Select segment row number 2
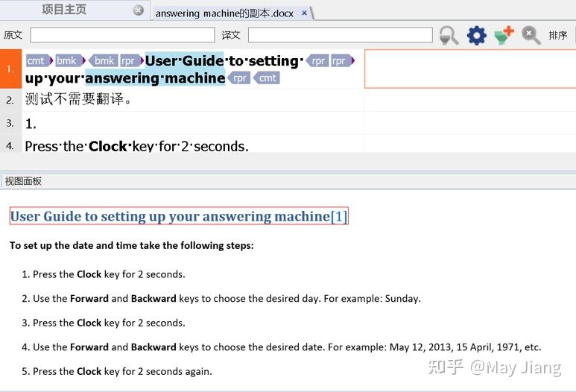Image resolution: width=576 pixels, height=392 pixels. 10,100
